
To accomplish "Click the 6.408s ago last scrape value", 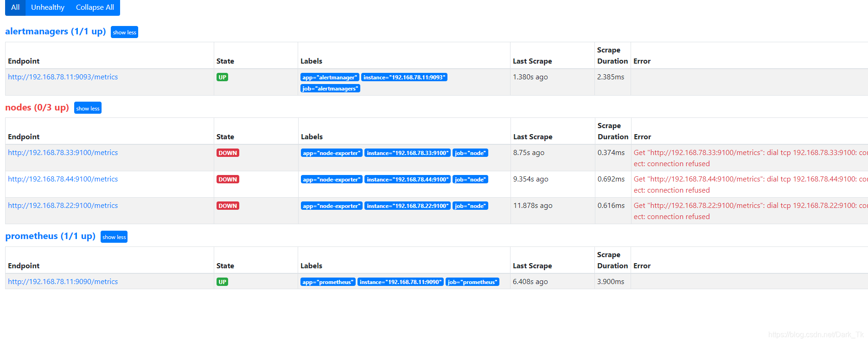I will coord(530,282).
